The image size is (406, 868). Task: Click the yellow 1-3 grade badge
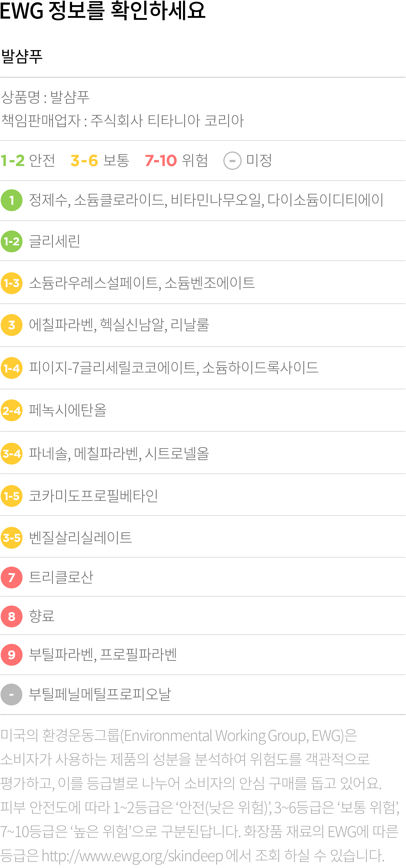click(11, 283)
